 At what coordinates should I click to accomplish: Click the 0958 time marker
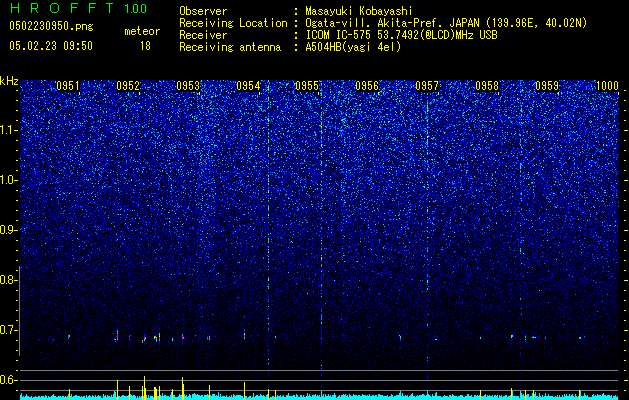click(x=487, y=86)
